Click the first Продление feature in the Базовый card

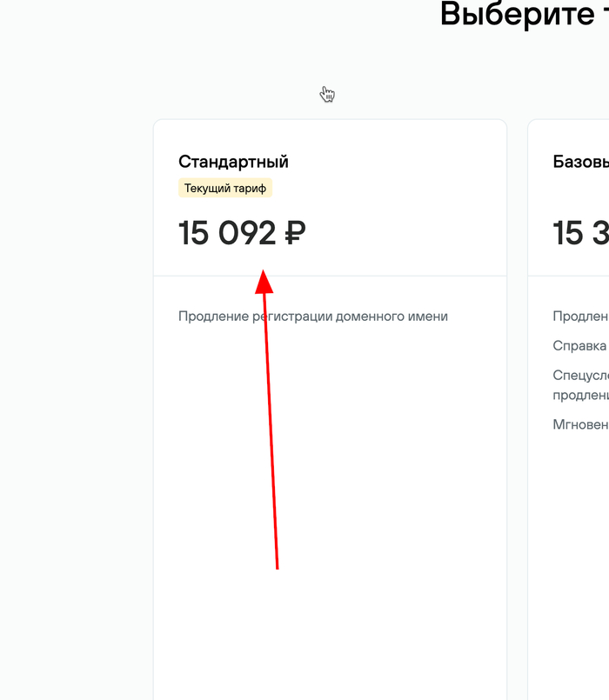click(x=580, y=317)
